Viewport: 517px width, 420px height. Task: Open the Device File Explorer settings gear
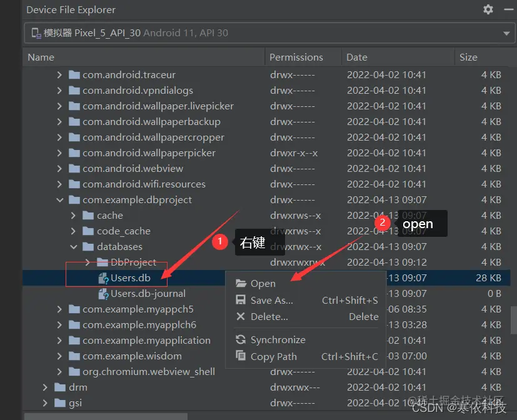tap(488, 9)
